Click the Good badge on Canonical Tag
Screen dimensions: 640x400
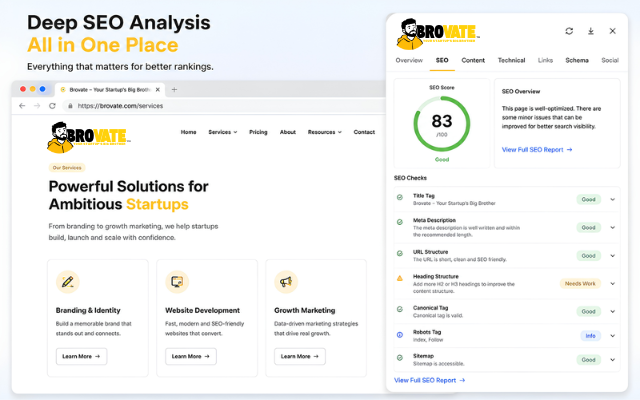click(x=588, y=311)
